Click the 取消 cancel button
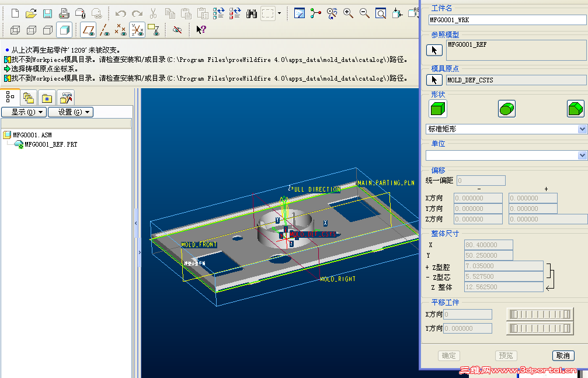Viewport: 588px width, 378px height. click(x=563, y=355)
